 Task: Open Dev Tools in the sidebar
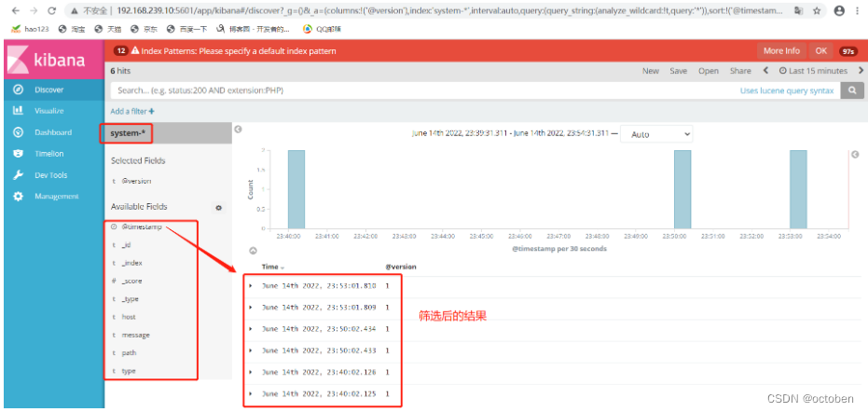51,175
